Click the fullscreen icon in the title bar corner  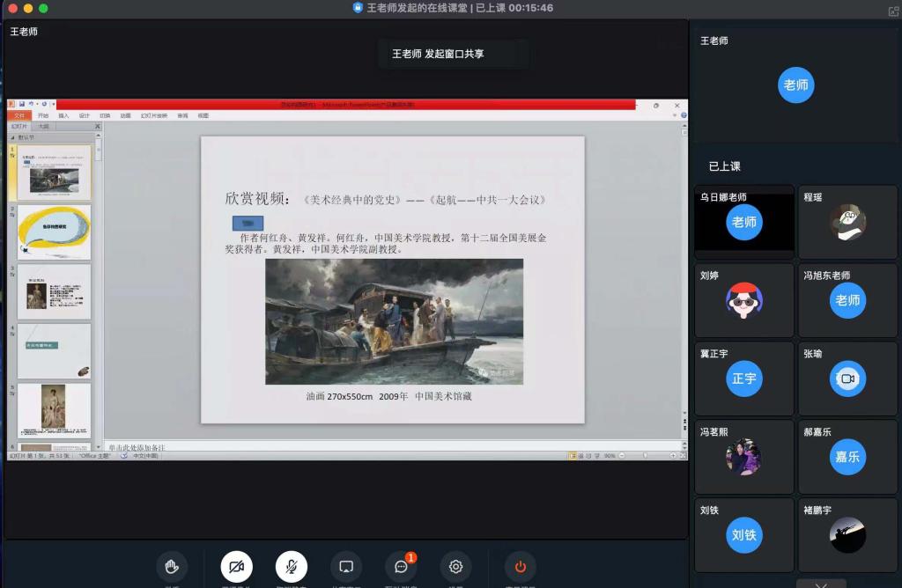[x=893, y=9]
